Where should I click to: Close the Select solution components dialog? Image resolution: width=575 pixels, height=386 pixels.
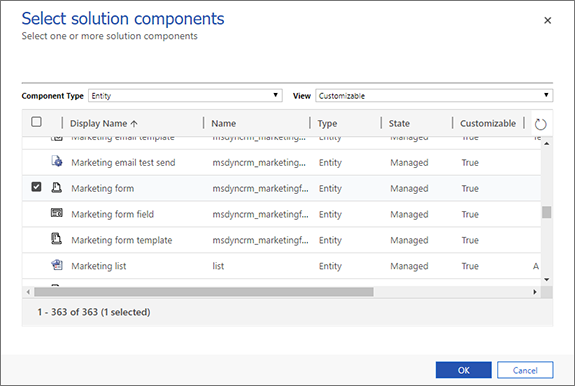tap(547, 21)
